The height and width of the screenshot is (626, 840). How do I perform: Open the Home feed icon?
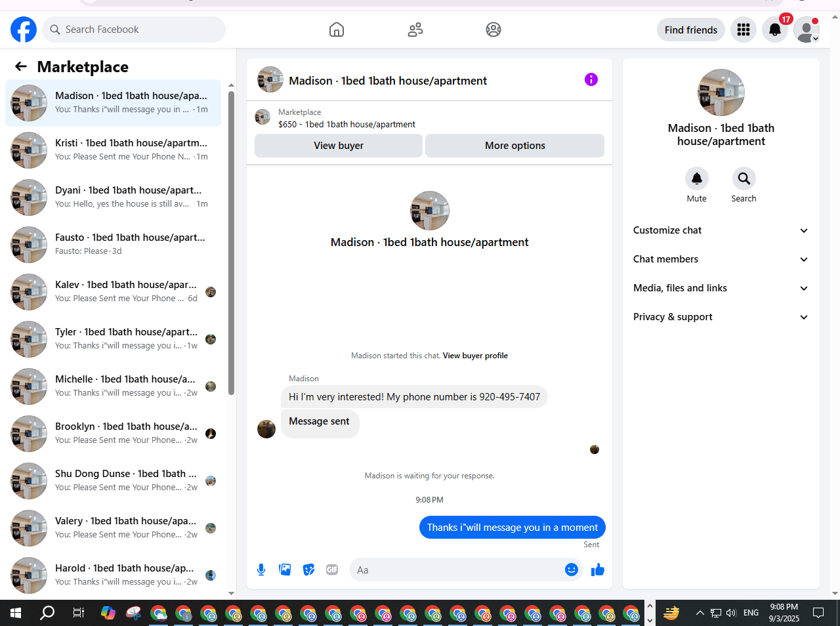point(337,30)
